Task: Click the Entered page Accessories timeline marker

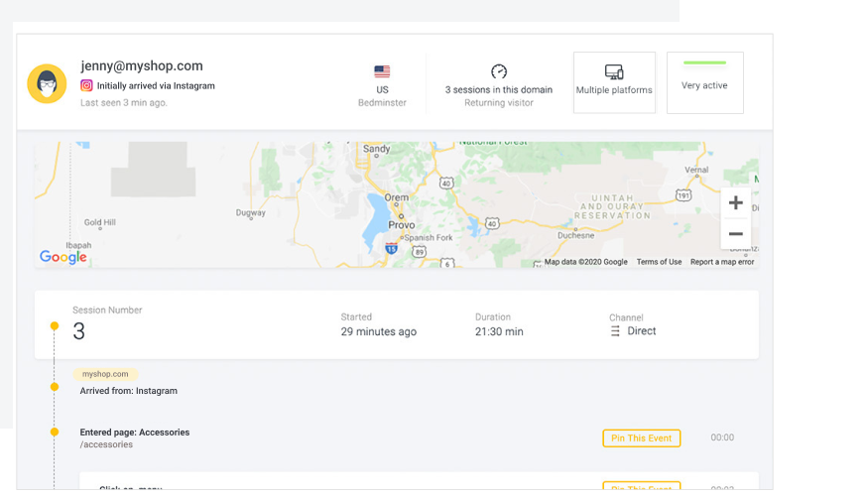Action: tap(55, 432)
